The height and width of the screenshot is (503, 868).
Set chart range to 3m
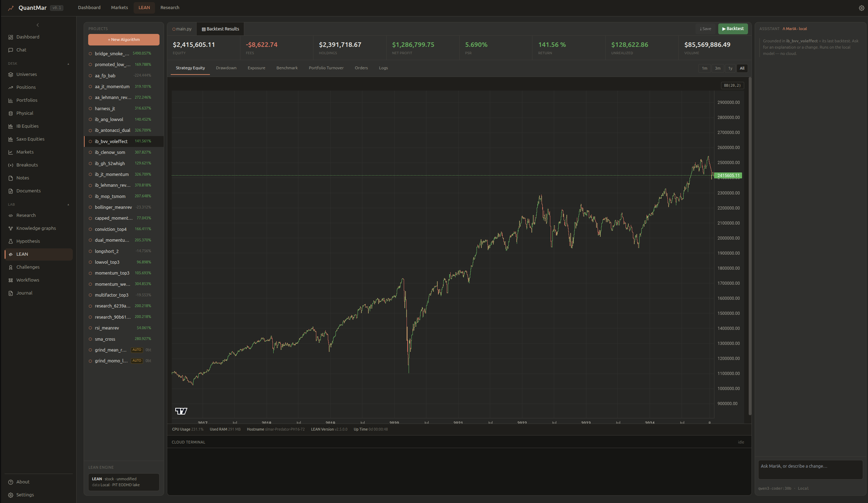pos(718,68)
